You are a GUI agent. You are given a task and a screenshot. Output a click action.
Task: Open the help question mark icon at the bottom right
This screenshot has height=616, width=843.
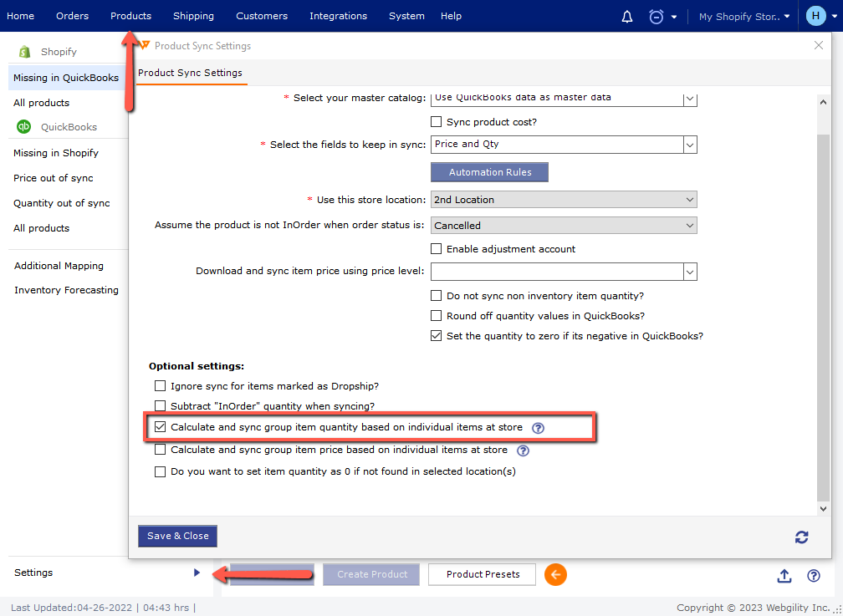(814, 576)
